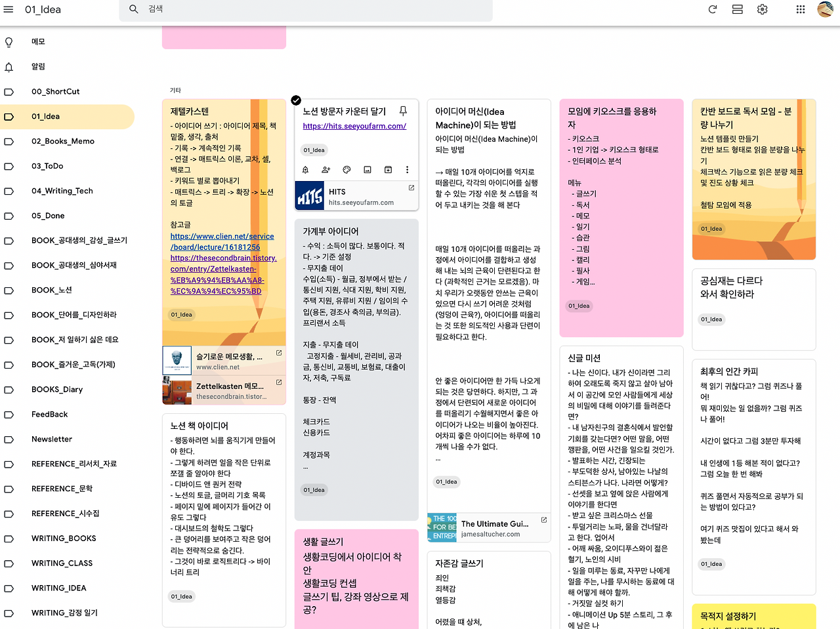This screenshot has width=840, height=629.
Task: Click the label icon beside 05_Done
Action: (9, 216)
